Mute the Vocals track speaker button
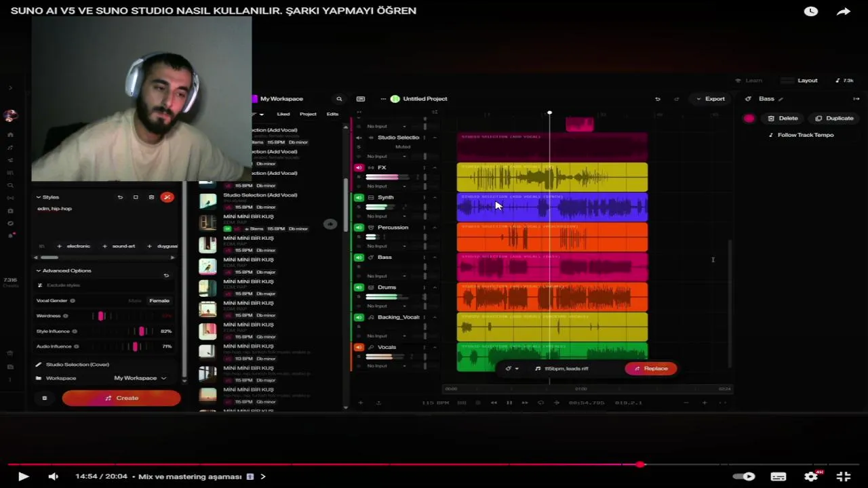 [x=359, y=347]
